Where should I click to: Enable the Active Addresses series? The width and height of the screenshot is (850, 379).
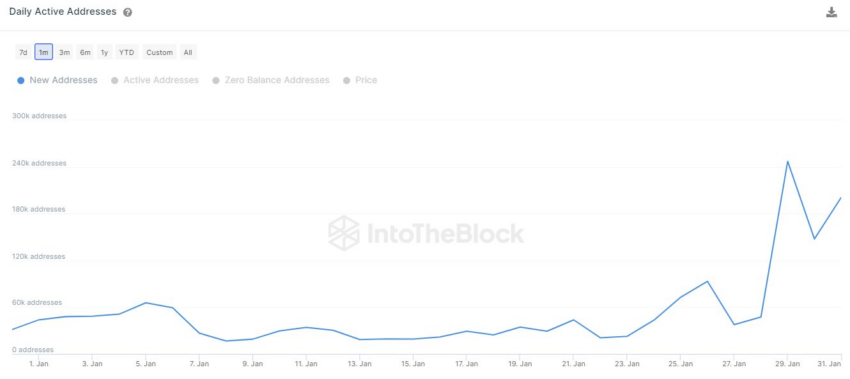(x=154, y=80)
